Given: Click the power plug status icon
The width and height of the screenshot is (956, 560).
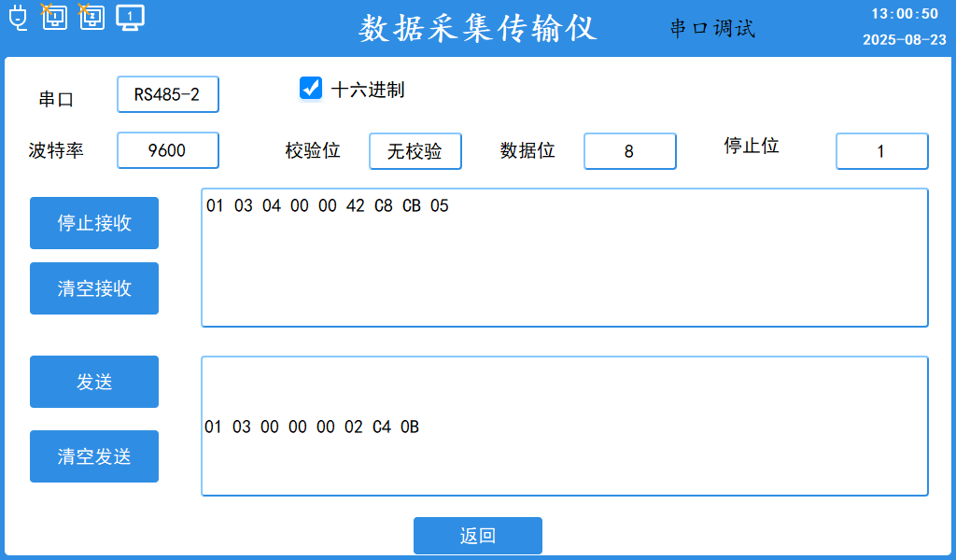Looking at the screenshot, I should 19,17.
